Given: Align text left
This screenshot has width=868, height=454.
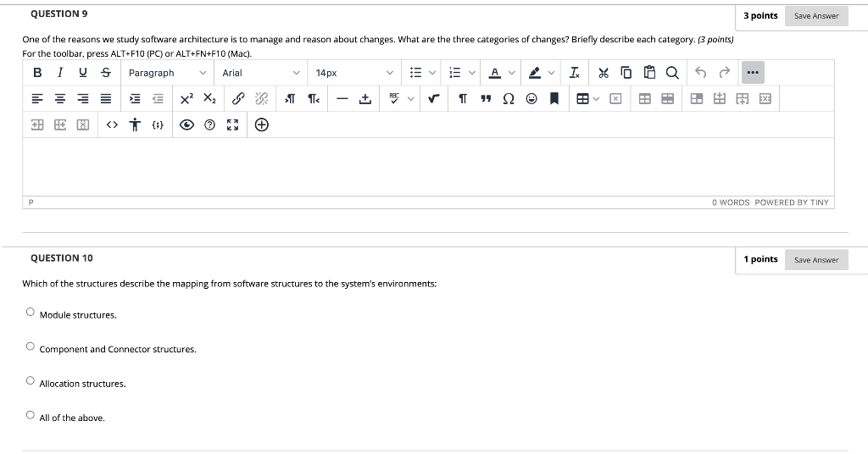Looking at the screenshot, I should coord(37,98).
